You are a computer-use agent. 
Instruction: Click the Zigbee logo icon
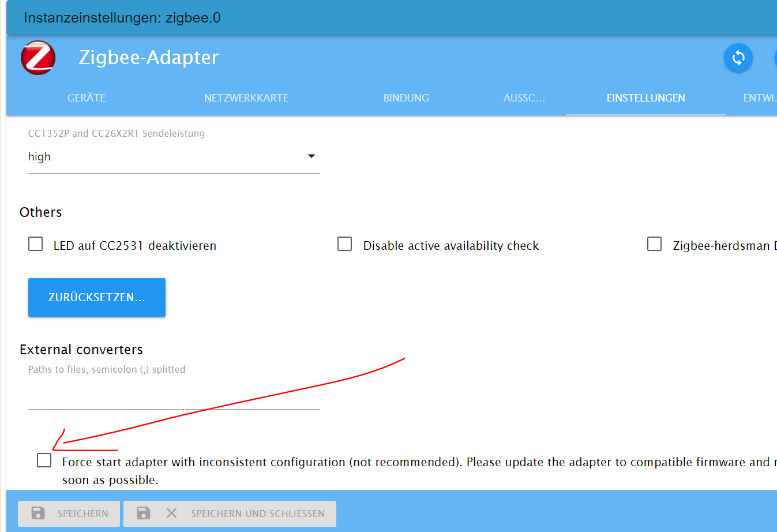coord(38,58)
